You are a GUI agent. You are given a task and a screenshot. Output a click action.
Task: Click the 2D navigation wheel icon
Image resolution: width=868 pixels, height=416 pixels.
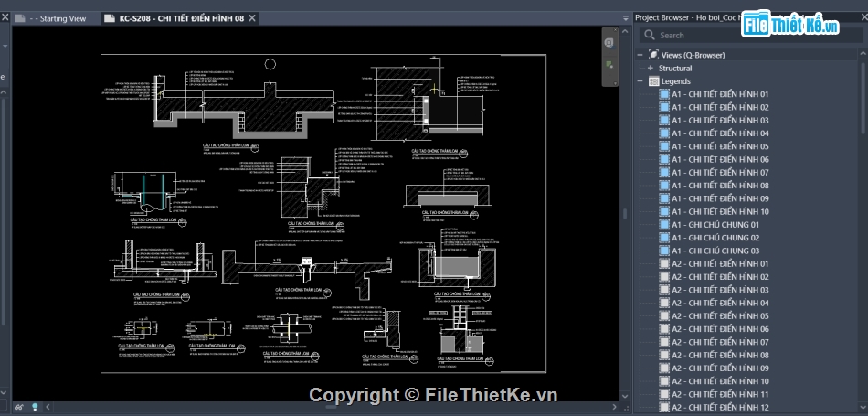click(x=609, y=42)
